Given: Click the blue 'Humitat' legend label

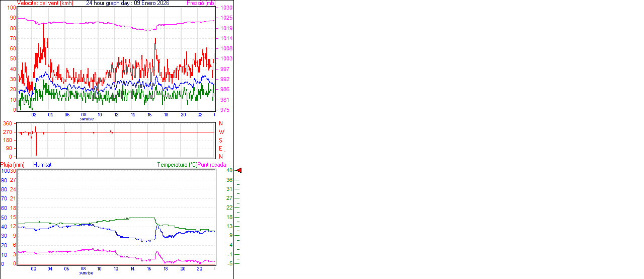Looking at the screenshot, I should pos(42,165).
